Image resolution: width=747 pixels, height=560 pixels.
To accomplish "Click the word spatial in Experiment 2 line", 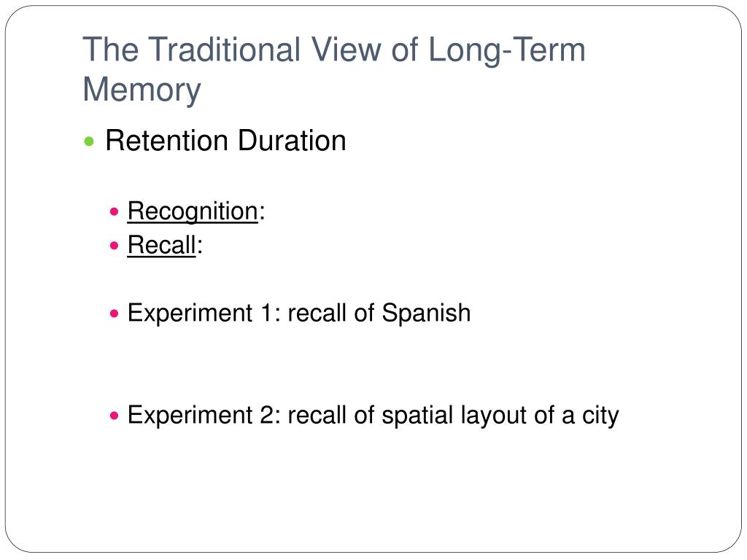I will point(417,416).
